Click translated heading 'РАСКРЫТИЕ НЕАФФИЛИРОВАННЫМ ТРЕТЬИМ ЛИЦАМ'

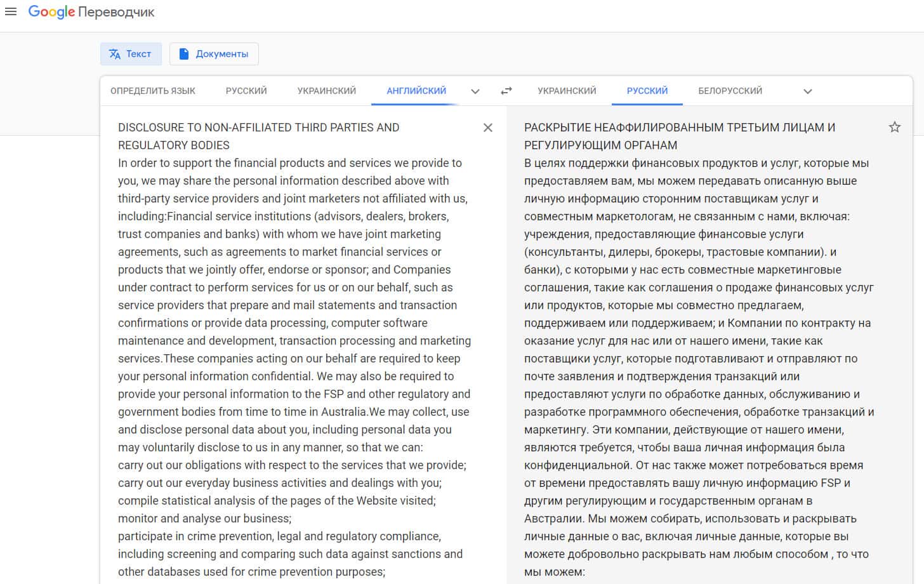pyautogui.click(x=679, y=128)
